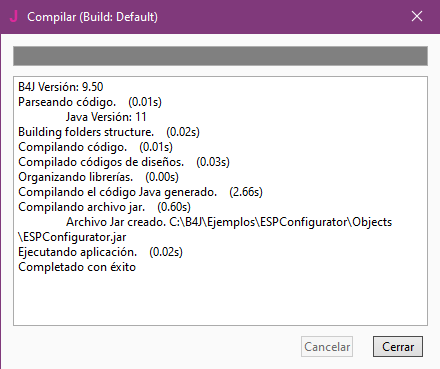Click empty area of the log output box

coord(220,298)
